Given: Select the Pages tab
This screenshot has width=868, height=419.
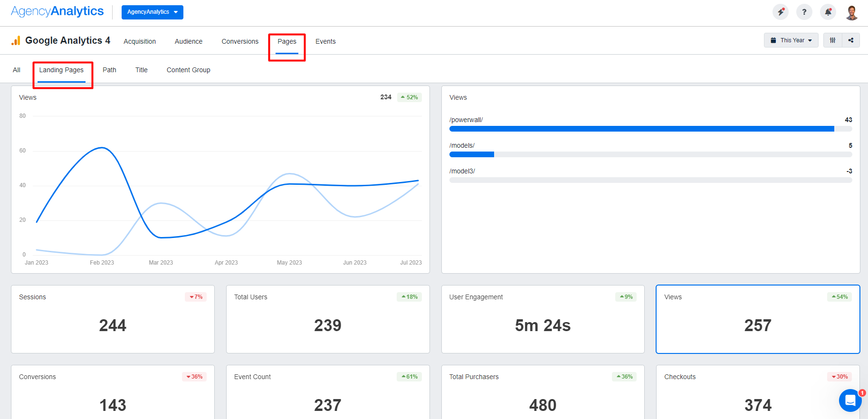Looking at the screenshot, I should (x=287, y=41).
